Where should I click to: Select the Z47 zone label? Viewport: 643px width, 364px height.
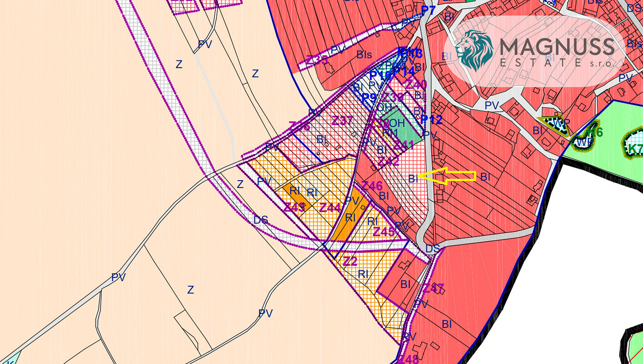click(x=434, y=288)
